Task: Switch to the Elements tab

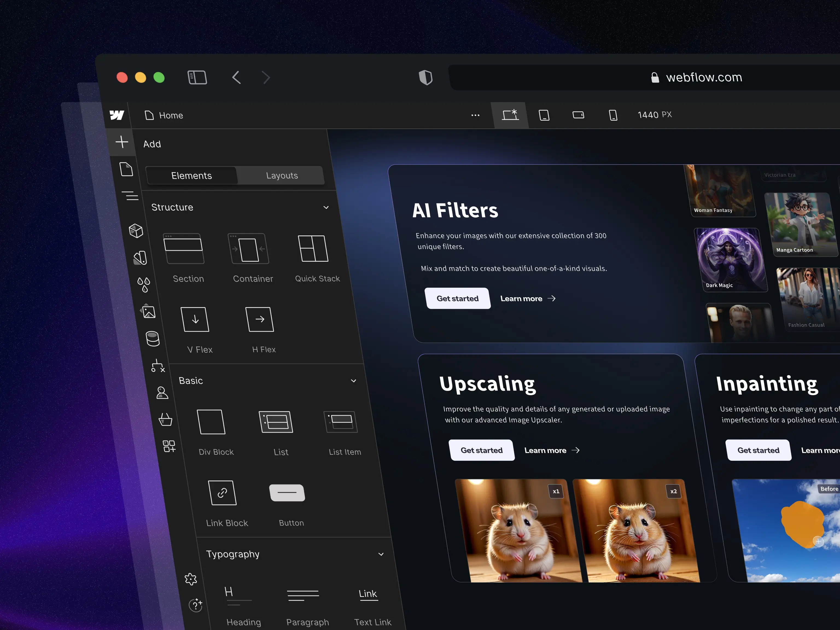Action: [191, 176]
